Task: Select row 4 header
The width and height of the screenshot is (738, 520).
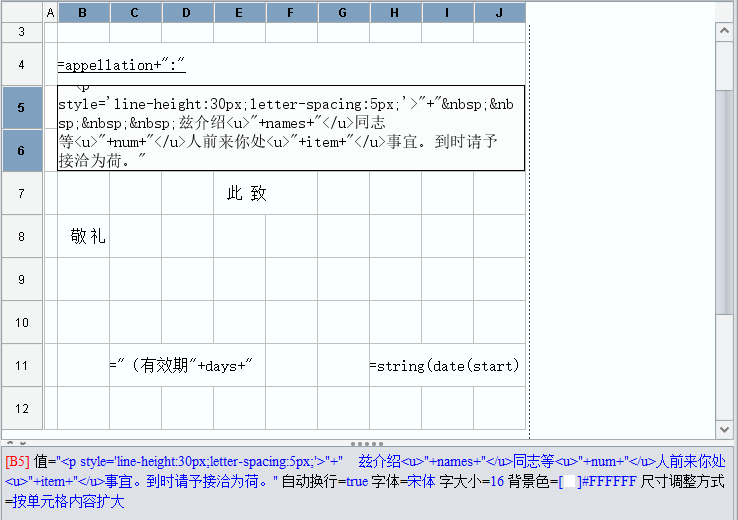Action: [22, 64]
